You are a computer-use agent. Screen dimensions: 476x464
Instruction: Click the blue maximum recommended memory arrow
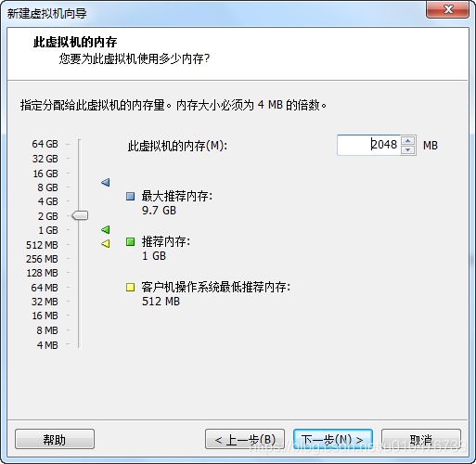click(106, 183)
